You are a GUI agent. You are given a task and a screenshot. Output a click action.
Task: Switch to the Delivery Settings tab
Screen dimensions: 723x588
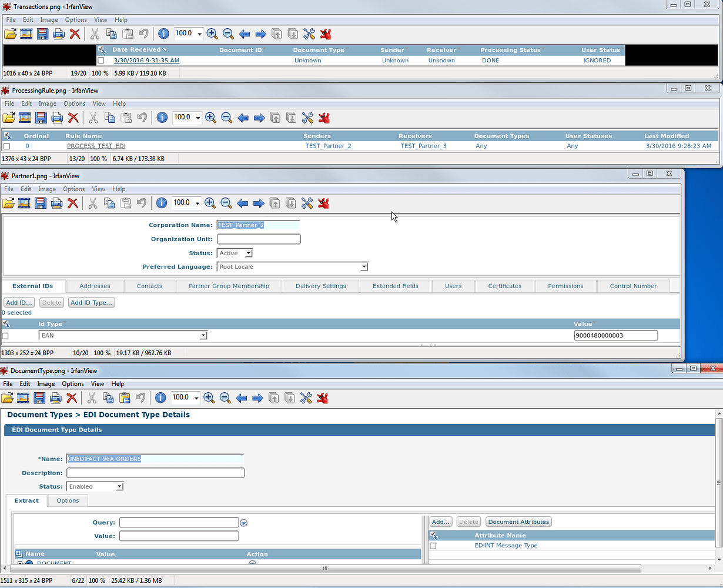(321, 286)
